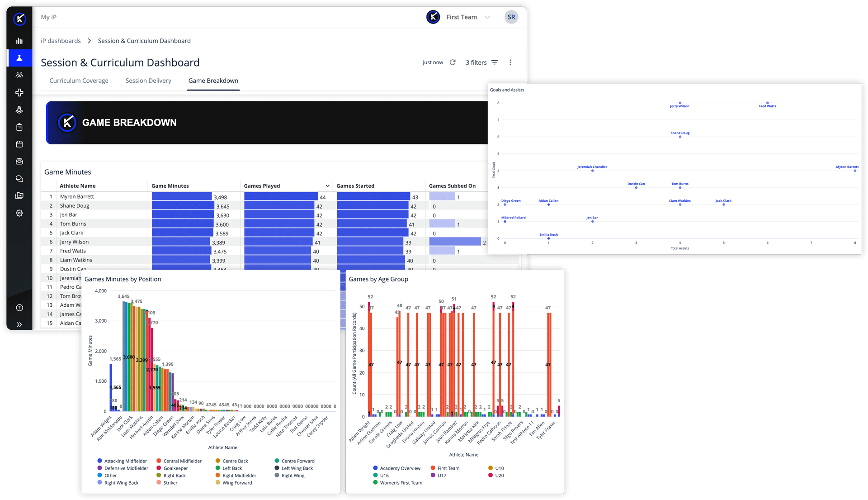This screenshot has width=868, height=500.
Task: Open the 3 filters panel
Action: (481, 62)
